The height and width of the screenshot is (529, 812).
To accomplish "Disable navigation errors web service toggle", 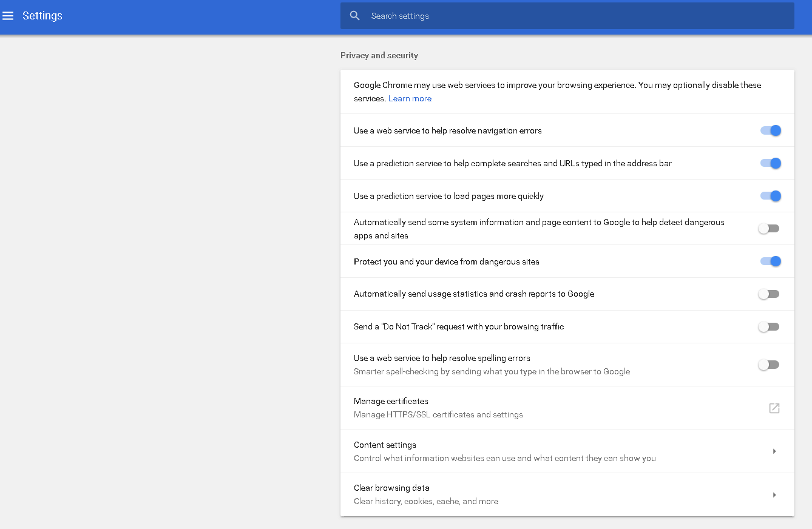I will tap(770, 130).
